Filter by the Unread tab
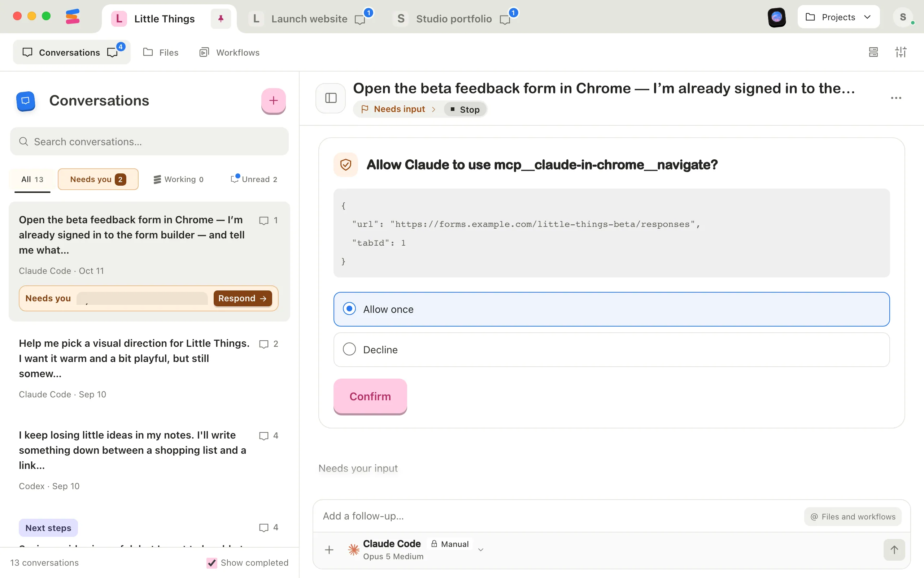Screen dimensions: 924x578 (x=254, y=179)
